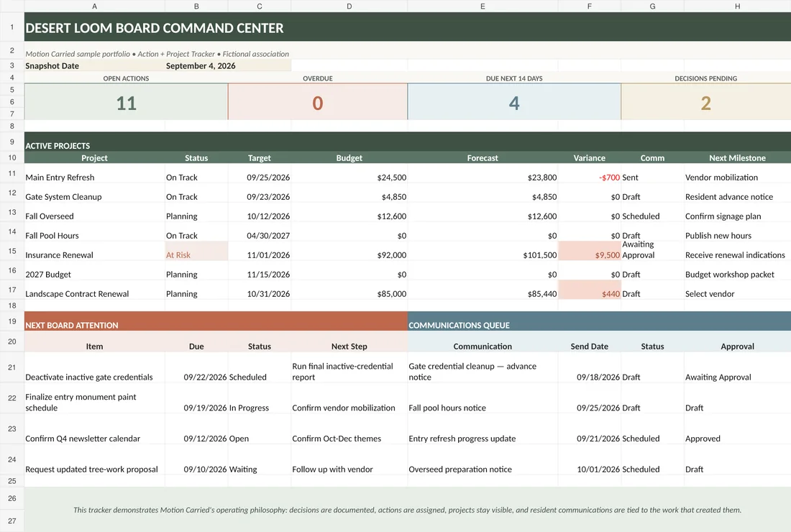
Task: Click the tracker philosophy footer note
Action: pyautogui.click(x=408, y=510)
